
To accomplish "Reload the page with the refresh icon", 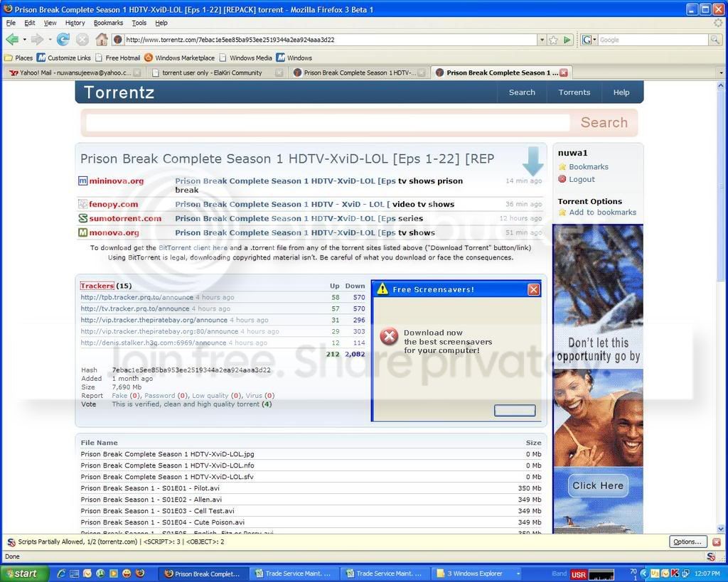I will tap(63, 40).
